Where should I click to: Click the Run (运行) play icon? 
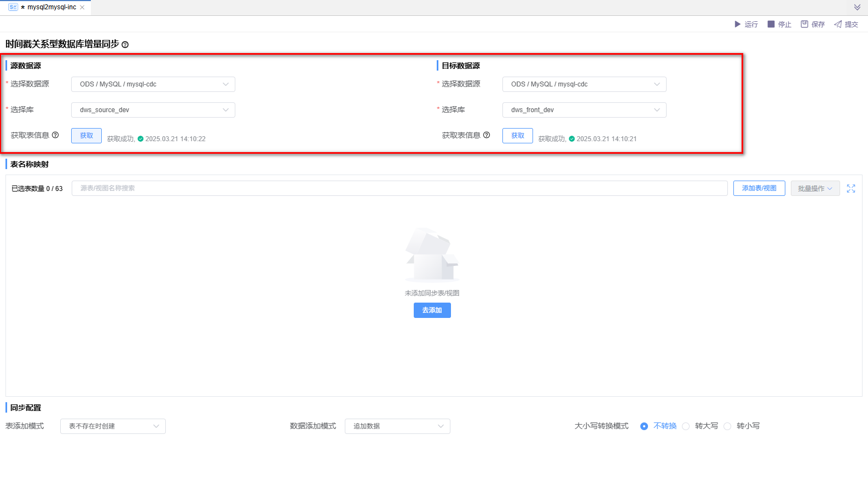[x=737, y=24]
